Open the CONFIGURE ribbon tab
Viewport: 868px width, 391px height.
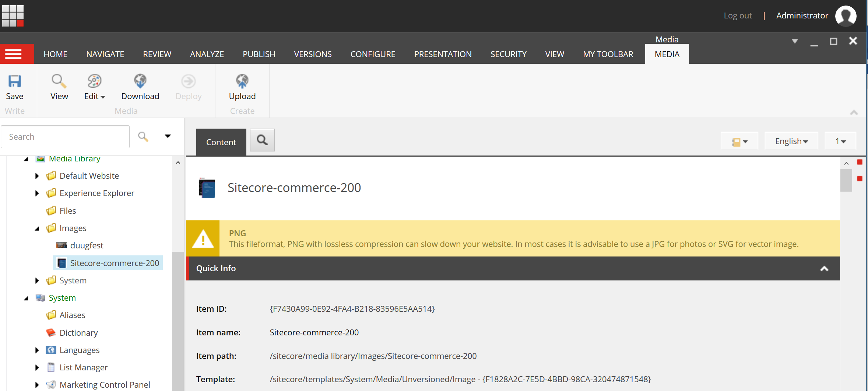[x=373, y=54]
